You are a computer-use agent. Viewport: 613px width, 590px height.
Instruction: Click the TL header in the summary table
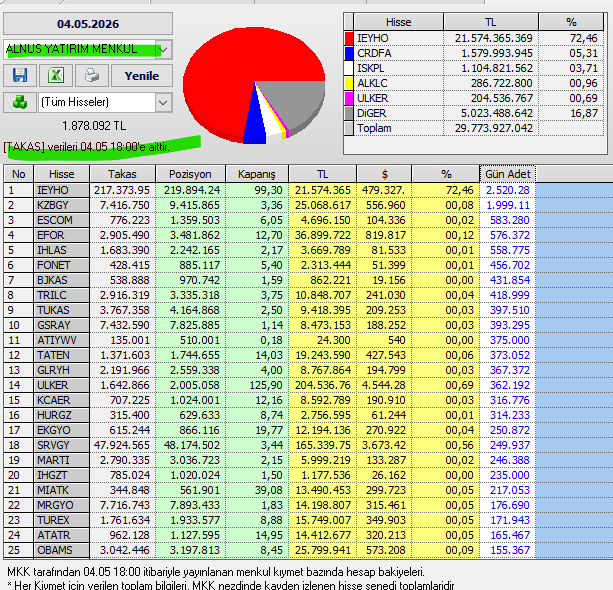click(491, 22)
